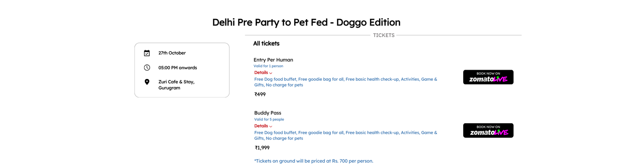Click the ₹1,999 price

pos(262,148)
